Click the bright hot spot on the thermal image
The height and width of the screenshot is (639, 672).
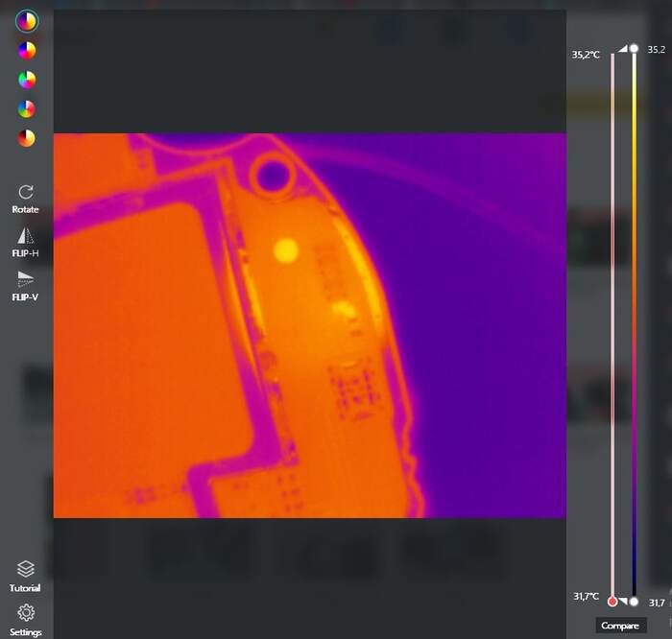286,250
